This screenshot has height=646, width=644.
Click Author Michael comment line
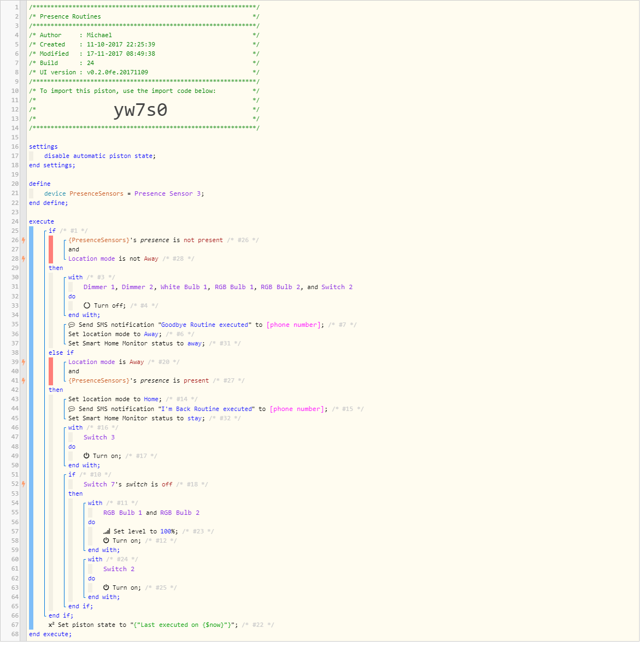tap(144, 36)
